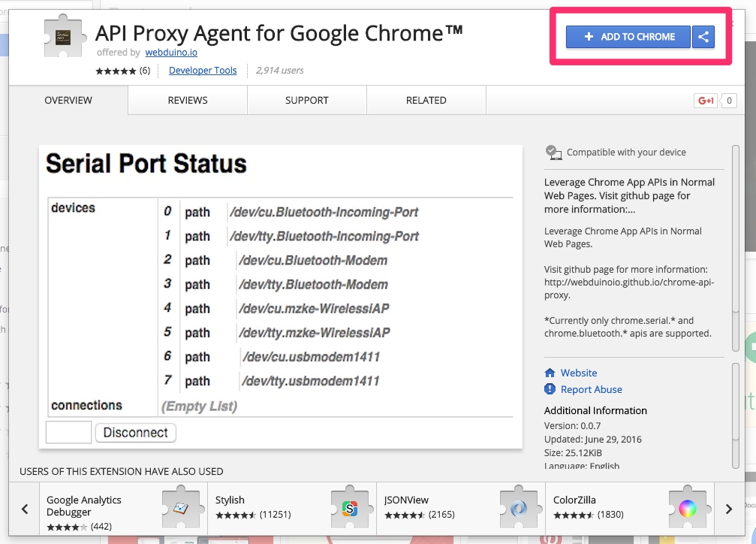The image size is (756, 544).
Task: Show previous related extensions with left arrow
Action: pos(25,509)
